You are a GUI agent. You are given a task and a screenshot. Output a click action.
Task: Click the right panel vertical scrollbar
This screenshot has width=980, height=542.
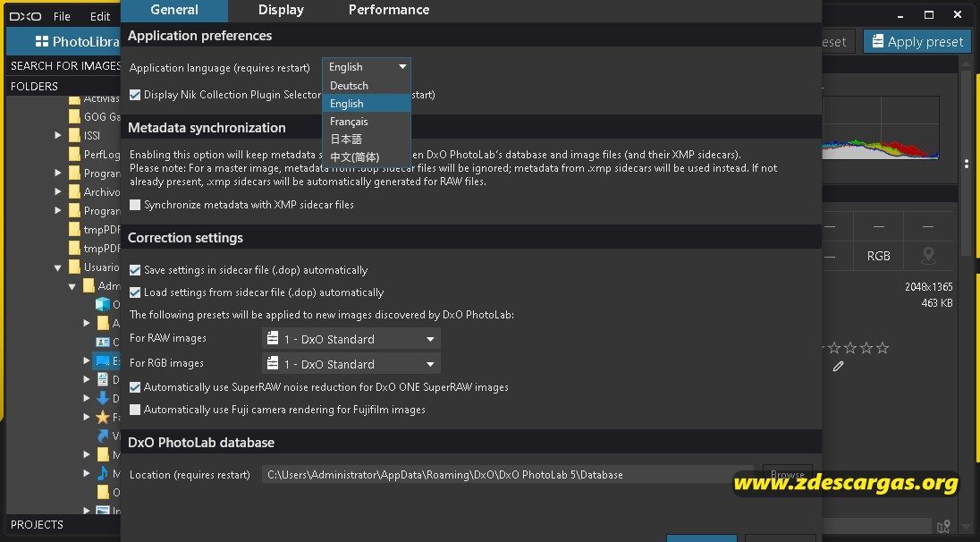pyautogui.click(x=967, y=164)
